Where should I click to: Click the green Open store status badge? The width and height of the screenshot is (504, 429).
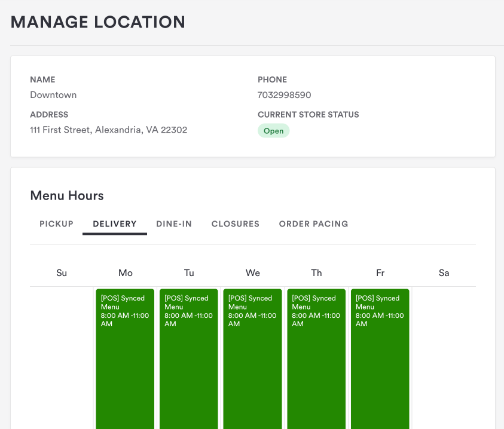[273, 131]
